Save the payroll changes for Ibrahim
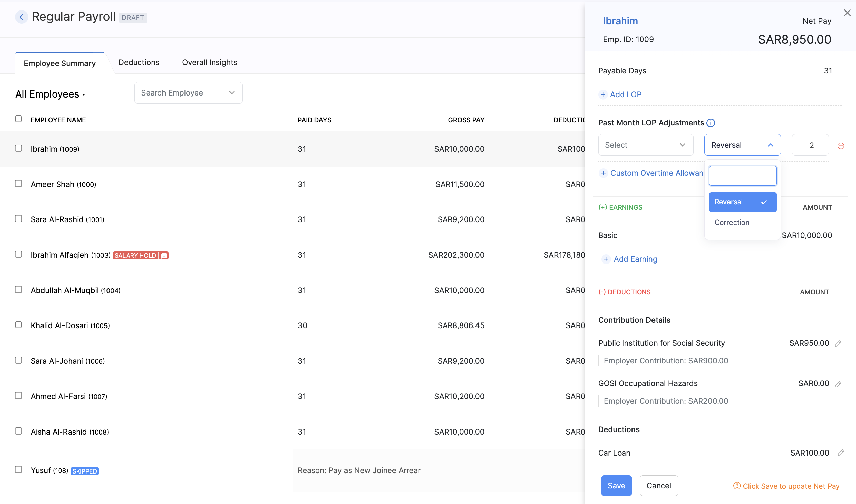This screenshot has height=504, width=856. [x=616, y=485]
